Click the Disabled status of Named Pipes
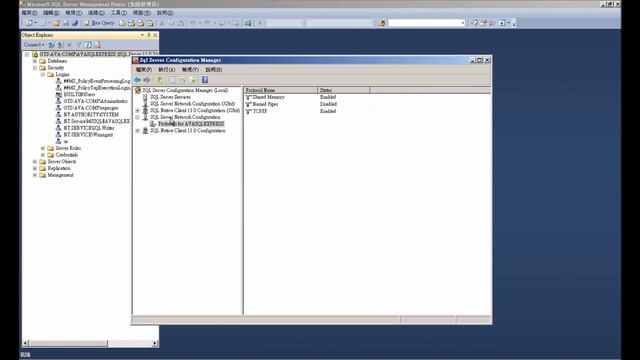 coord(328,104)
